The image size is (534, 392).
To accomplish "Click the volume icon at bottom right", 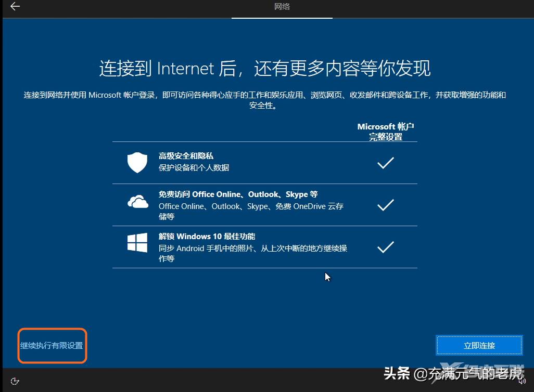I will click(522, 381).
